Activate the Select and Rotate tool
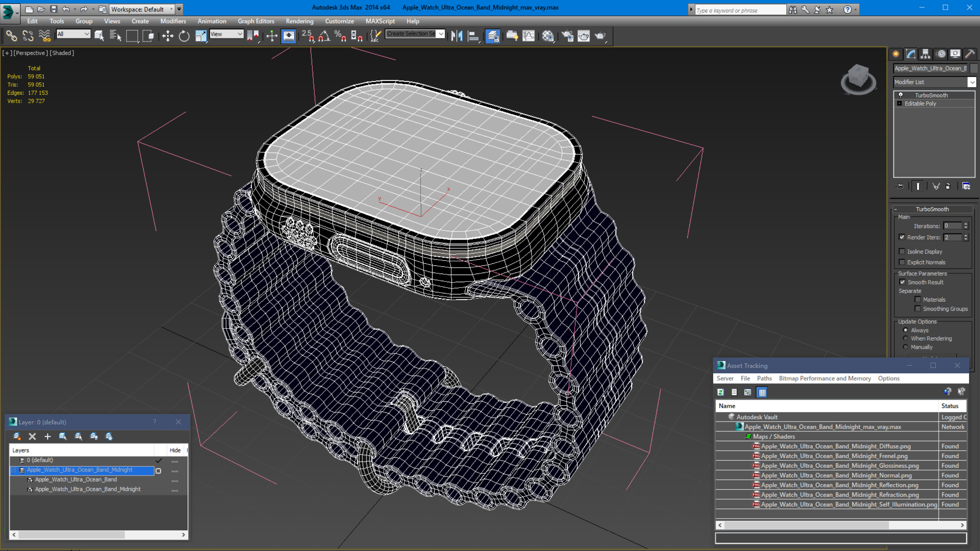Screen dimensions: 980x551 tap(184, 36)
